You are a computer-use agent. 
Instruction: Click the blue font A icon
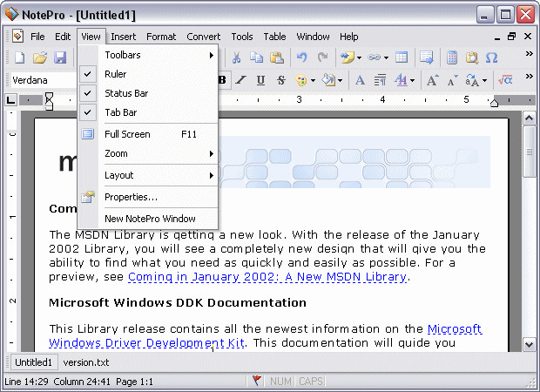point(360,80)
